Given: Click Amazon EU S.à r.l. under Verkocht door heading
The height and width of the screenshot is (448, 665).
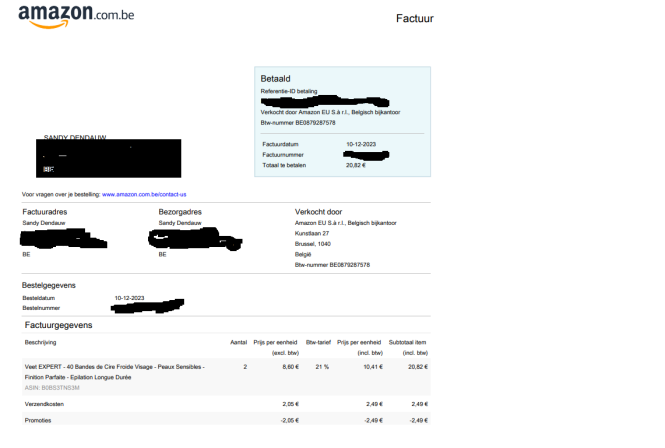Looking at the screenshot, I should (x=346, y=223).
